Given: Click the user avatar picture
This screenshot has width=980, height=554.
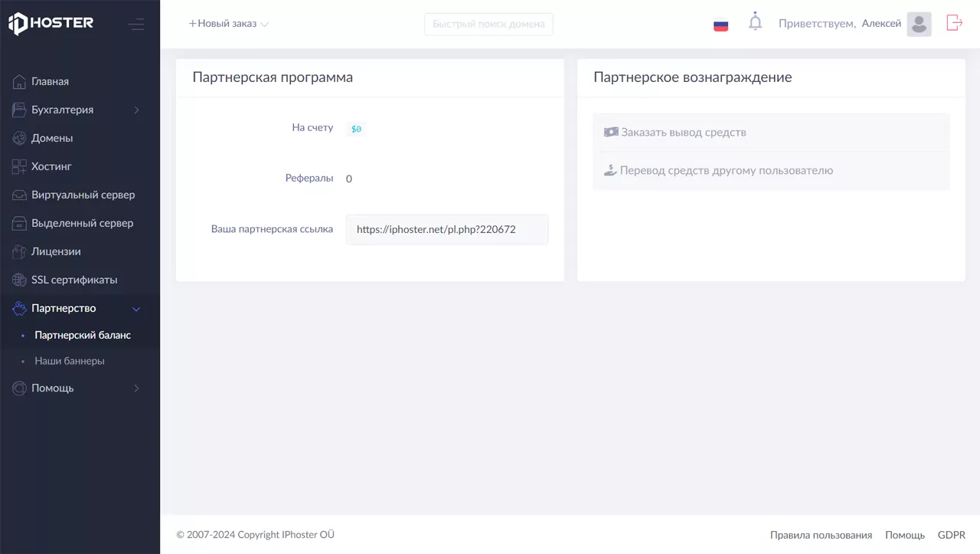Looking at the screenshot, I should (919, 24).
